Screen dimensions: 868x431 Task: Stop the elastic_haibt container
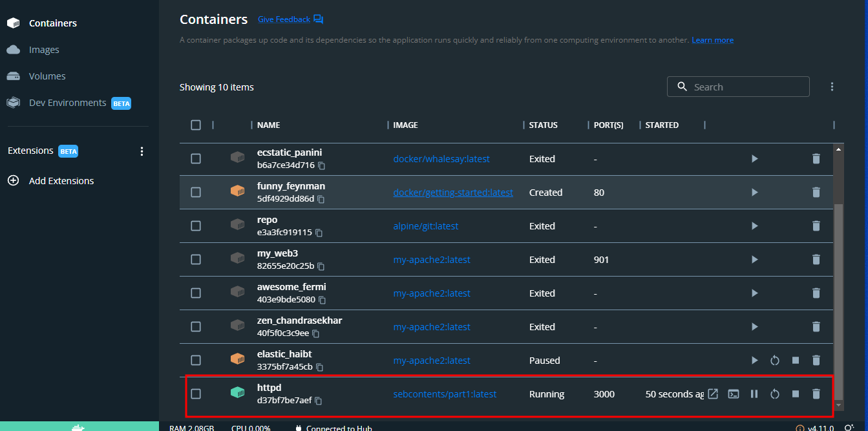(796, 360)
